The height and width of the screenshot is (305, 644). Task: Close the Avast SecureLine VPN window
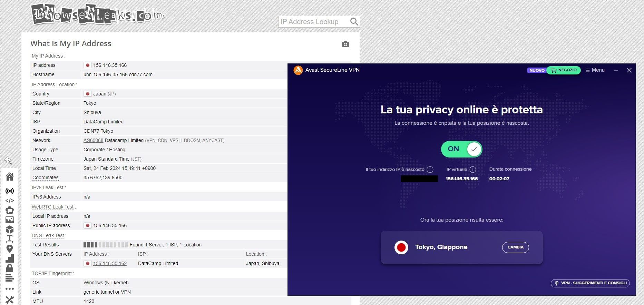pos(629,70)
